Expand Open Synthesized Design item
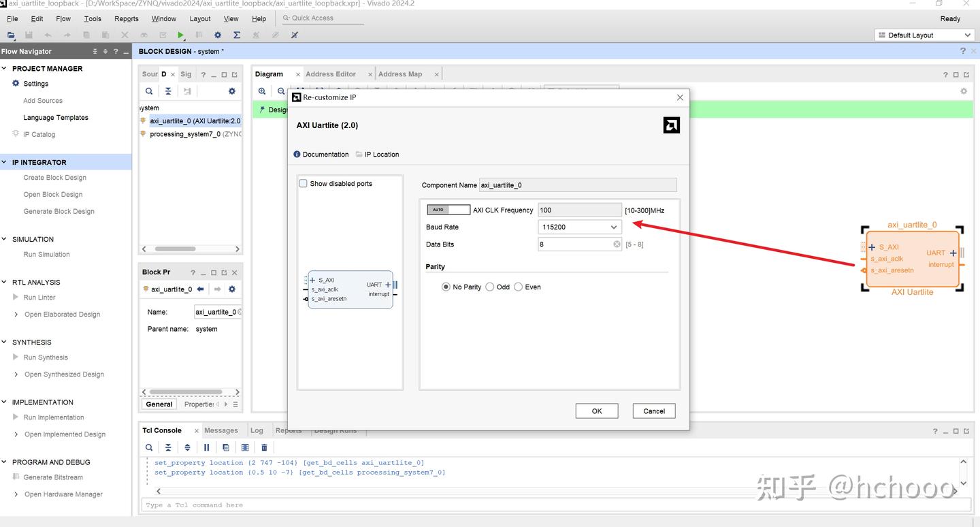 click(16, 374)
